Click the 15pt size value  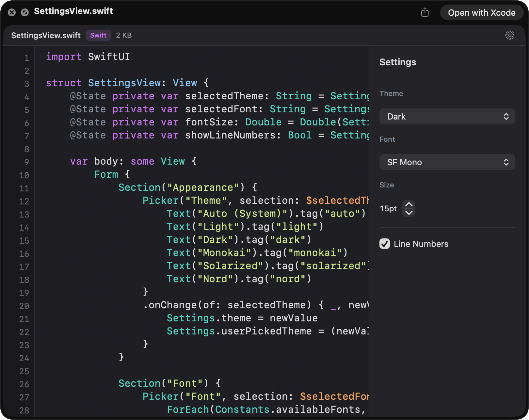pyautogui.click(x=388, y=208)
